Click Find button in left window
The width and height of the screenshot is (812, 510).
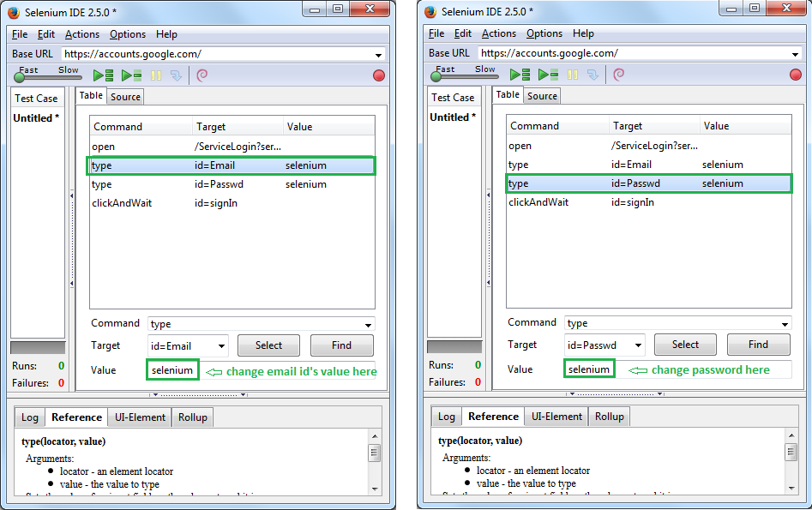tap(342, 345)
